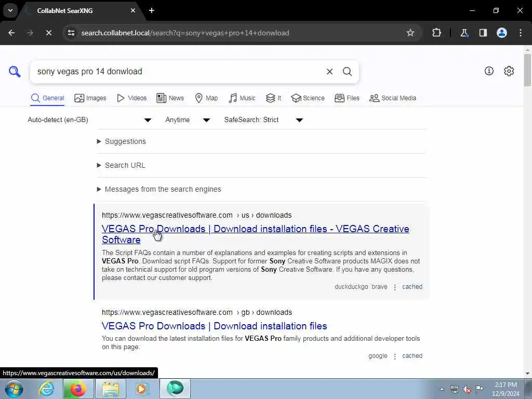532x399 pixels.
Task: Click the gb downloads URL breadcrumb
Action: click(197, 312)
